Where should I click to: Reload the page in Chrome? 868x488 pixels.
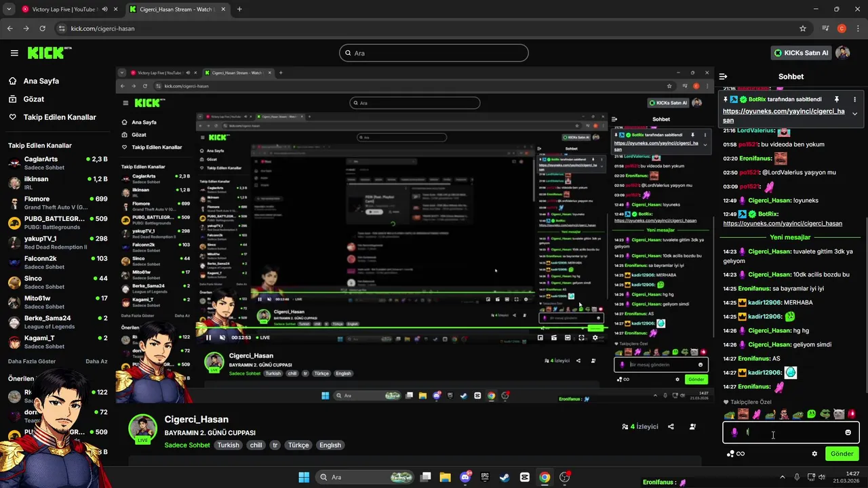pyautogui.click(x=43, y=28)
